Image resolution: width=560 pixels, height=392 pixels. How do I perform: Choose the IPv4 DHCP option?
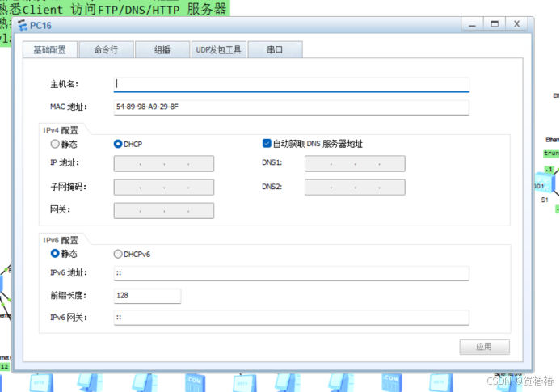pyautogui.click(x=118, y=144)
